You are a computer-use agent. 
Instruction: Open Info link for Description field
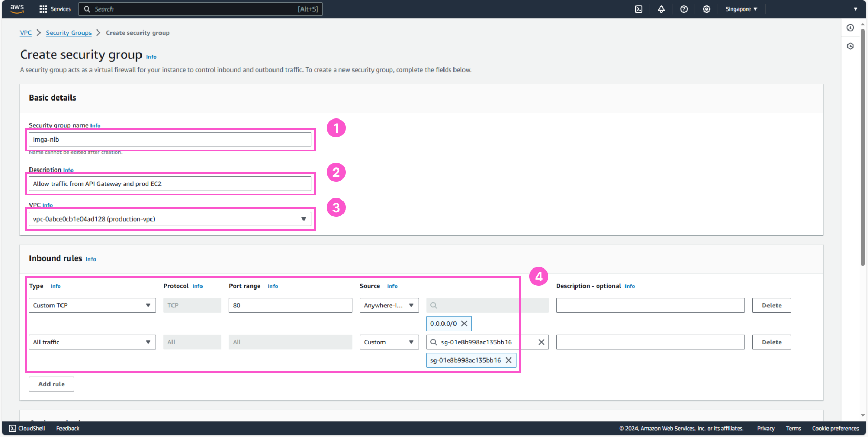[x=68, y=170]
